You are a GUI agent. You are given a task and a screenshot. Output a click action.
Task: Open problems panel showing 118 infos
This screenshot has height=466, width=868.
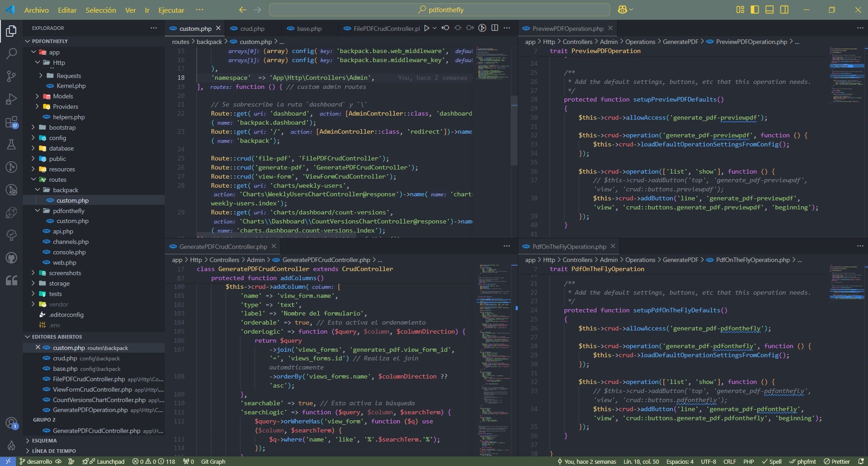point(153,461)
